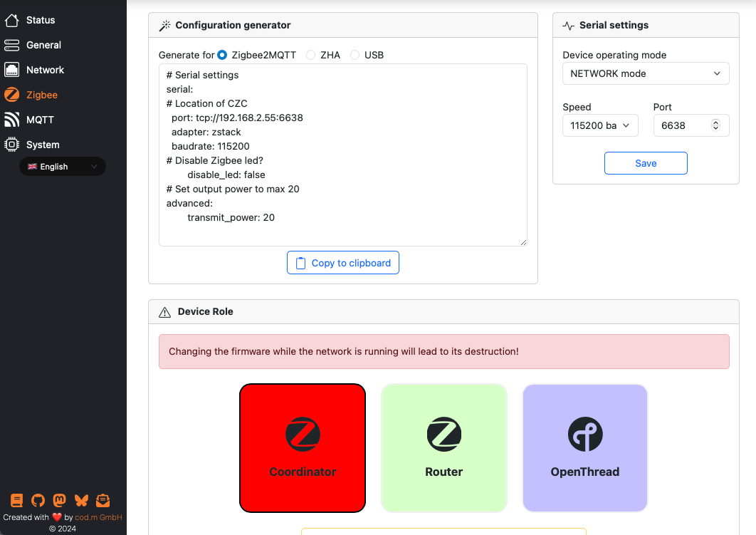Screen dimensions: 756x535
Task: Open the English language selector
Action: (63, 167)
